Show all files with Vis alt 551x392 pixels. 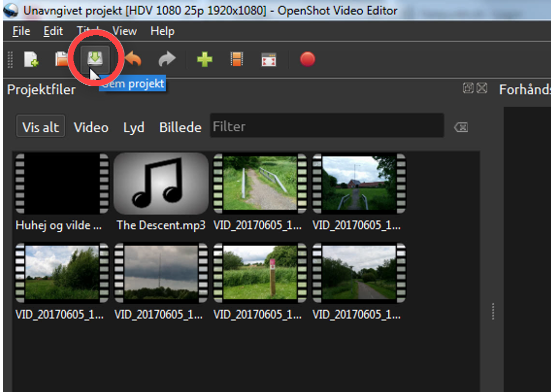click(x=40, y=127)
